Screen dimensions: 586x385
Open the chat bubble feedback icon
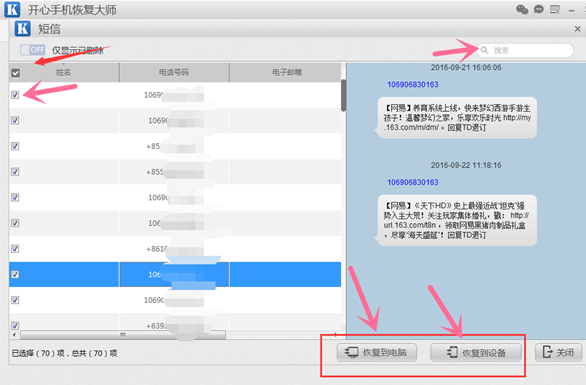point(539,9)
